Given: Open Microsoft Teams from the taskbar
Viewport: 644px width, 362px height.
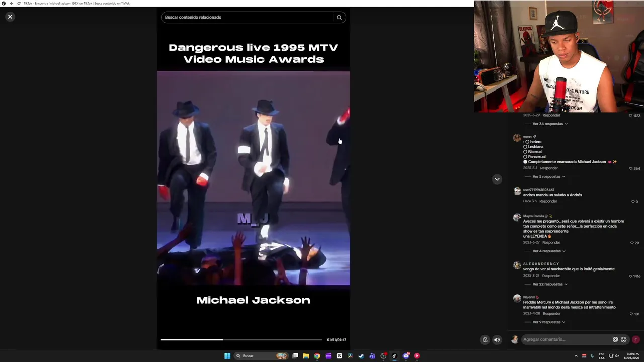Looking at the screenshot, I should pyautogui.click(x=372, y=356).
